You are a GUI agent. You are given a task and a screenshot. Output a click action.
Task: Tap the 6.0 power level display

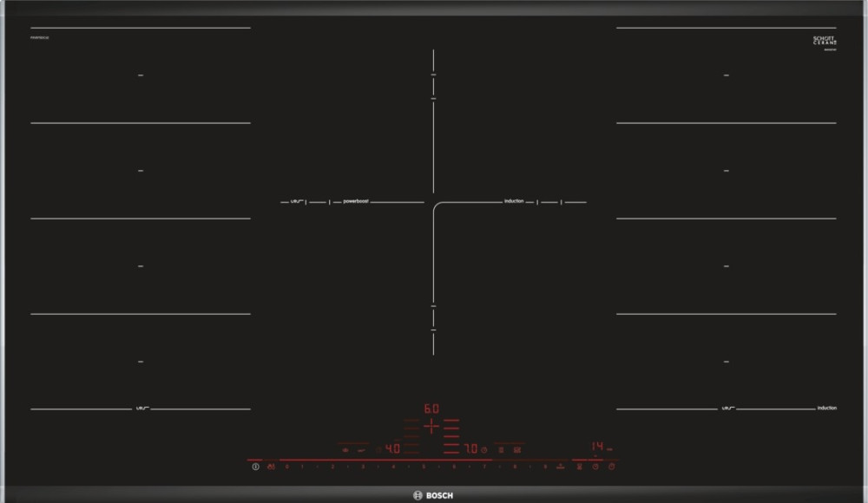[430, 406]
